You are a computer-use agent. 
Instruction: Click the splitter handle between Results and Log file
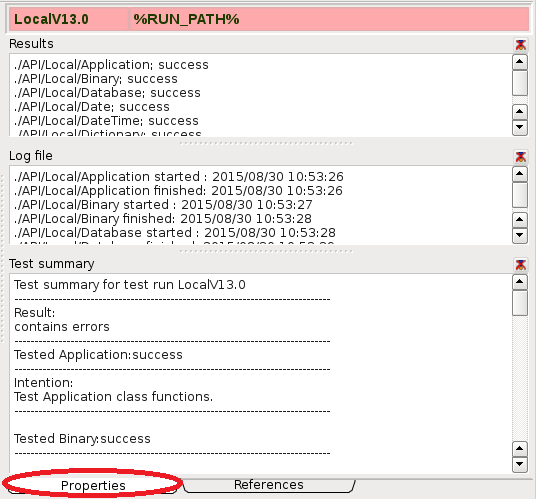click(x=266, y=143)
